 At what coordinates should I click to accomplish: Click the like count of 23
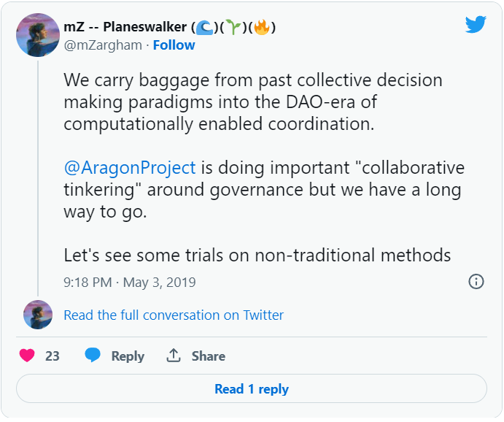pos(53,356)
